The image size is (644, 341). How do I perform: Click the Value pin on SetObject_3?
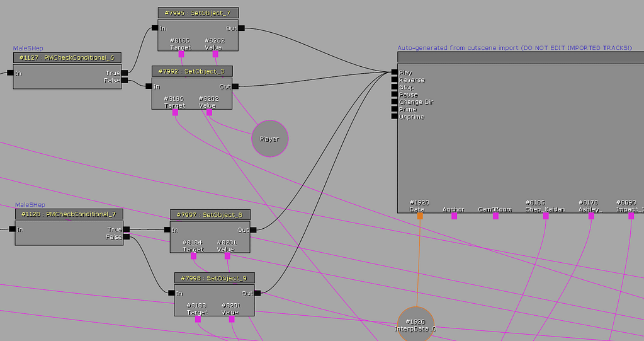(x=209, y=113)
